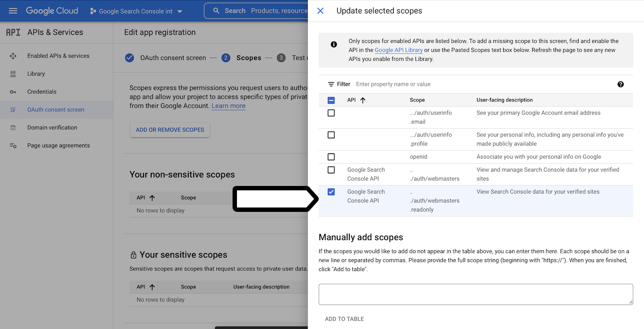Click the 'Update selected scopes' panel title

click(x=379, y=11)
